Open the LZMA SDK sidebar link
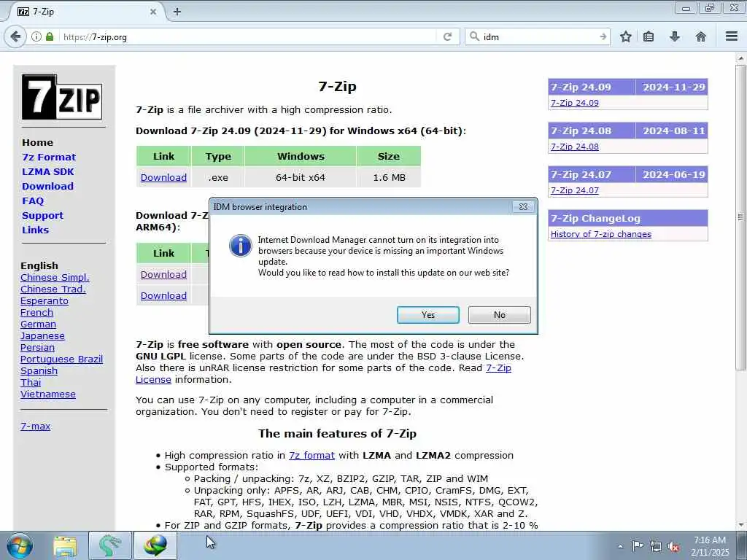 point(47,171)
